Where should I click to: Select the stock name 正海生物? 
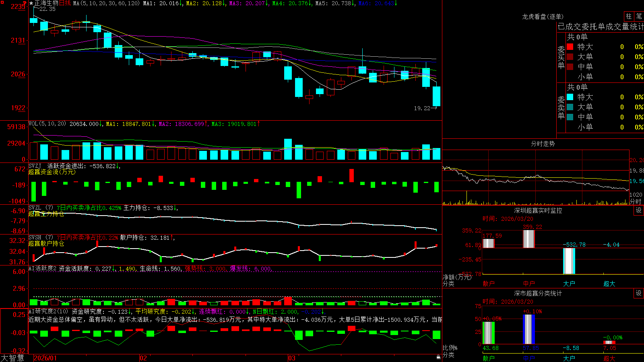tap(46, 3)
